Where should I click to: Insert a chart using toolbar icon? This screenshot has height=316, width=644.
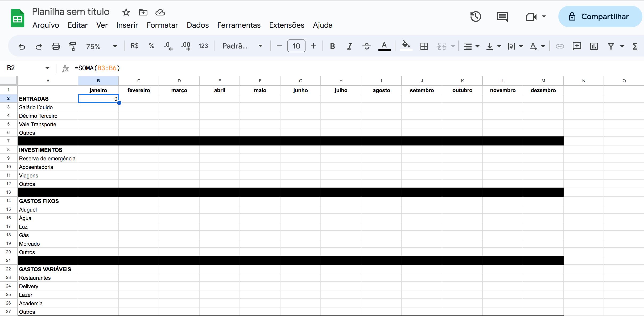tap(594, 46)
